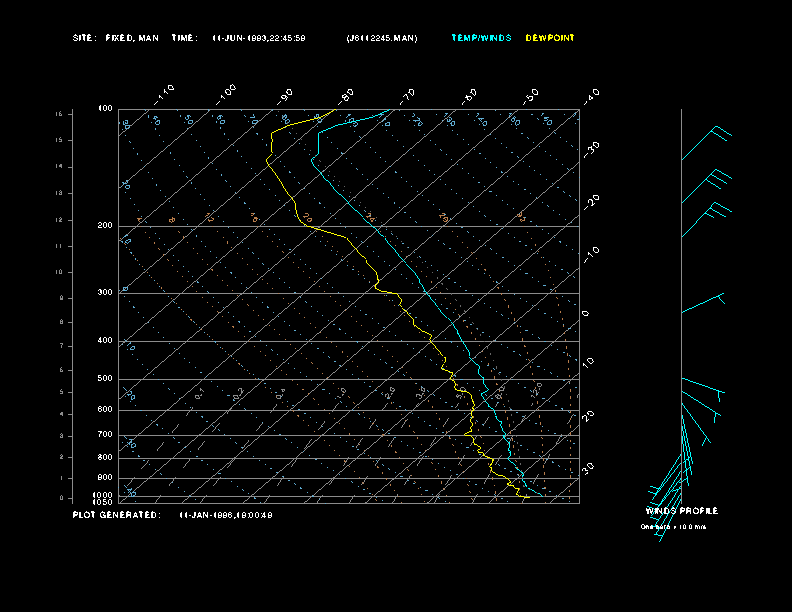
Task: Click the 200 pressure level label
Action: 105,226
